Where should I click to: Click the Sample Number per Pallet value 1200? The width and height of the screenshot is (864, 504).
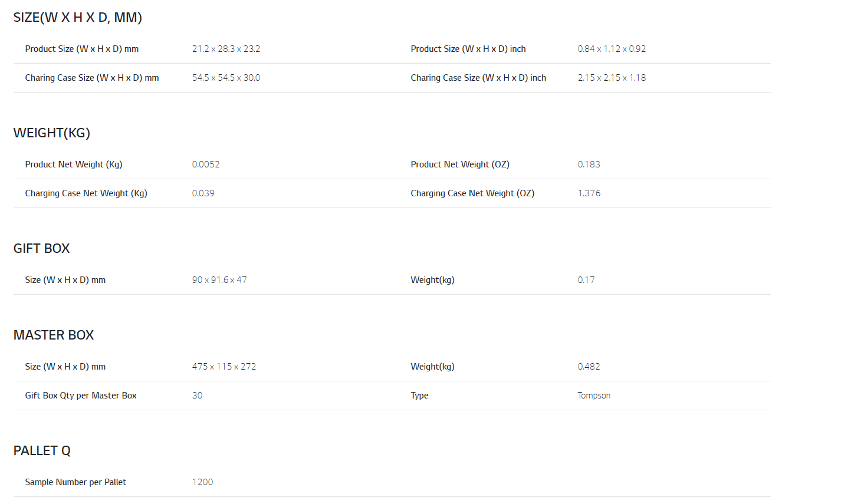point(203,482)
